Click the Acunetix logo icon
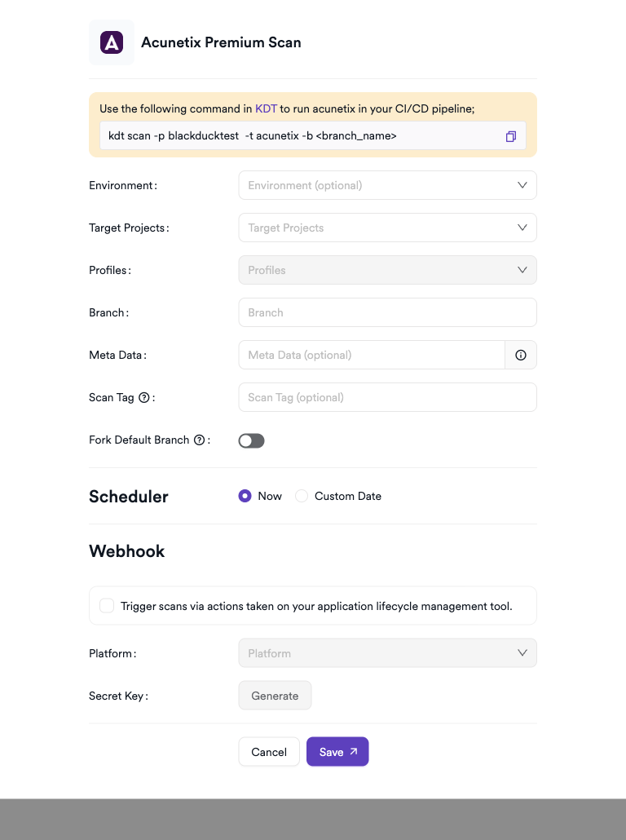 112,42
